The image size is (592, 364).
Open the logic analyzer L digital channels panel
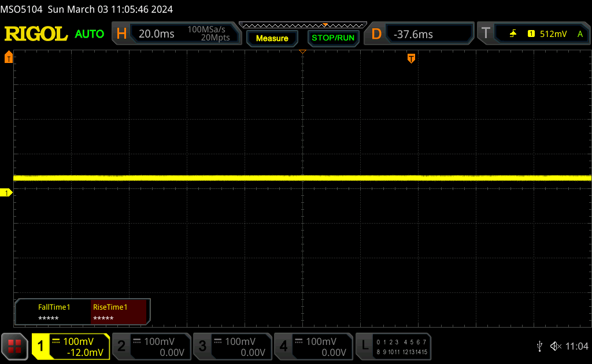pos(394,347)
